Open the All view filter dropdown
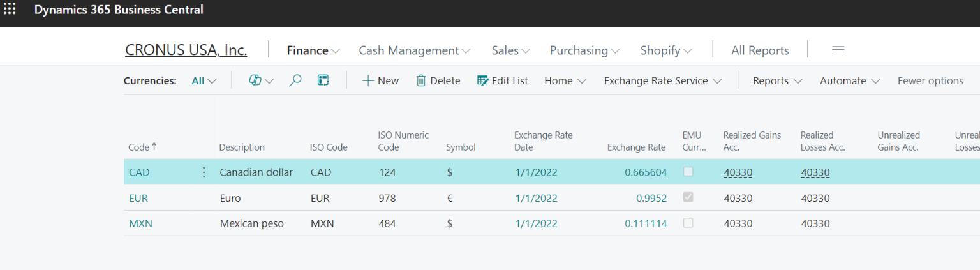The height and width of the screenshot is (270, 980). pos(204,80)
